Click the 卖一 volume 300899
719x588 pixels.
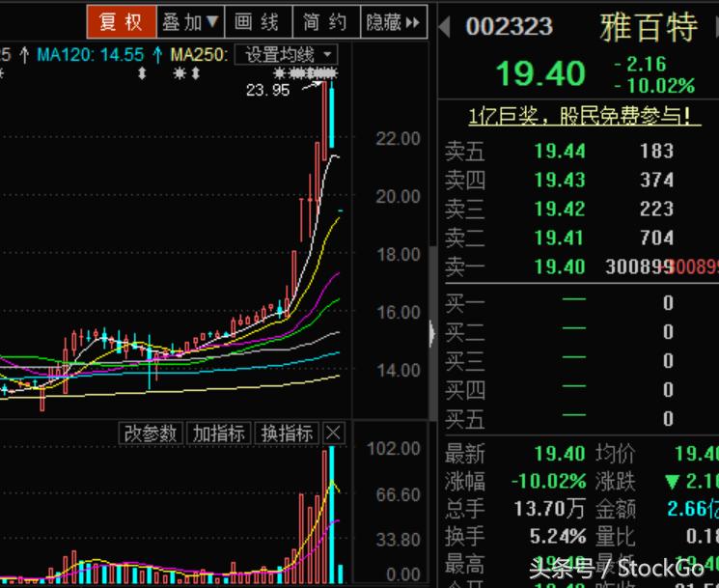point(639,266)
